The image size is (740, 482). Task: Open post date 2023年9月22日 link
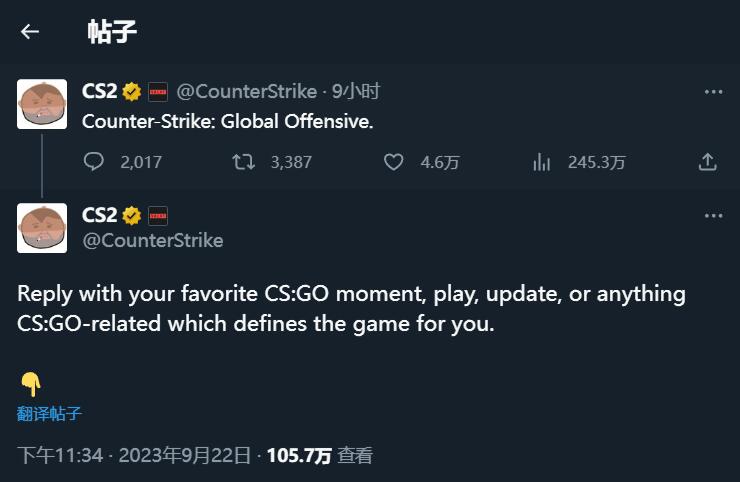185,456
